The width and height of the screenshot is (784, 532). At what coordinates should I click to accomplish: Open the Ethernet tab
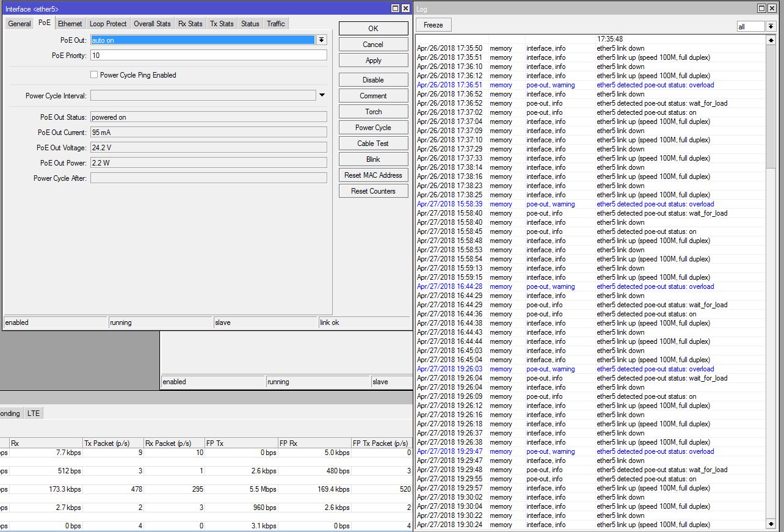click(70, 24)
